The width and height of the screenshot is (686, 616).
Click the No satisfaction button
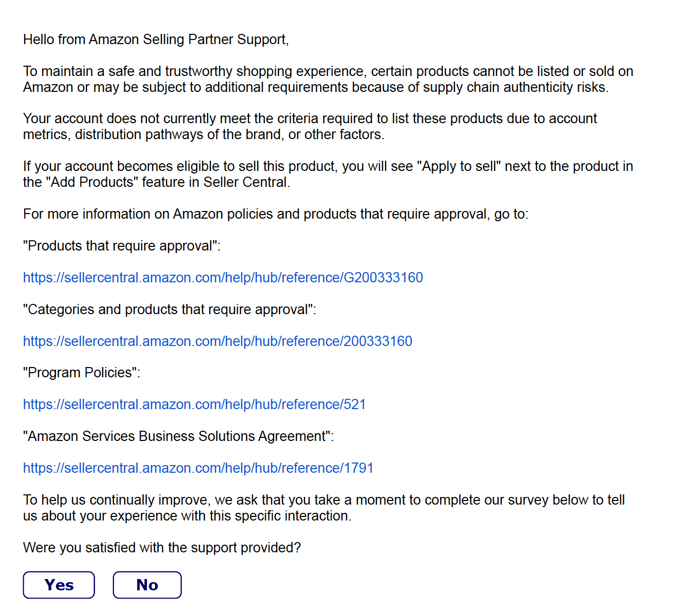[147, 585]
